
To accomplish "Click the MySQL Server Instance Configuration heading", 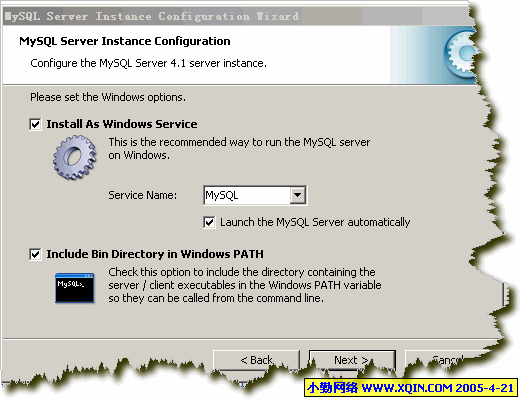I will [x=125, y=41].
